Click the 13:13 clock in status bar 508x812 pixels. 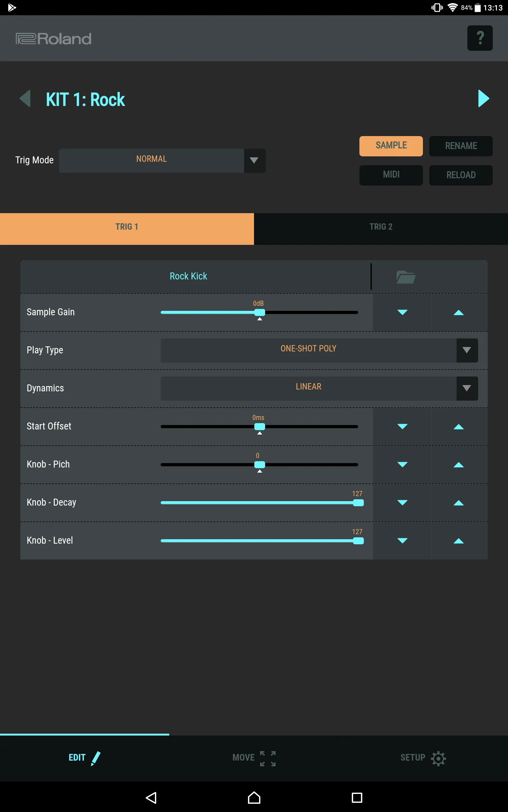click(493, 8)
